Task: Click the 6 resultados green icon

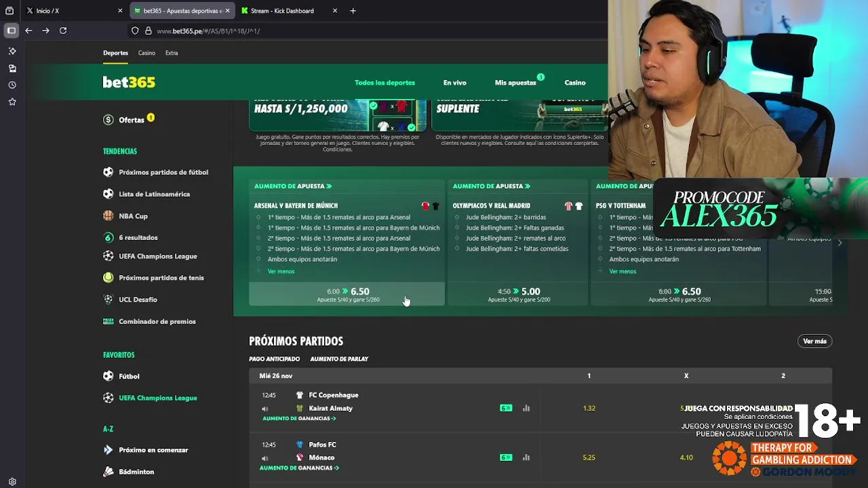Action: click(108, 237)
